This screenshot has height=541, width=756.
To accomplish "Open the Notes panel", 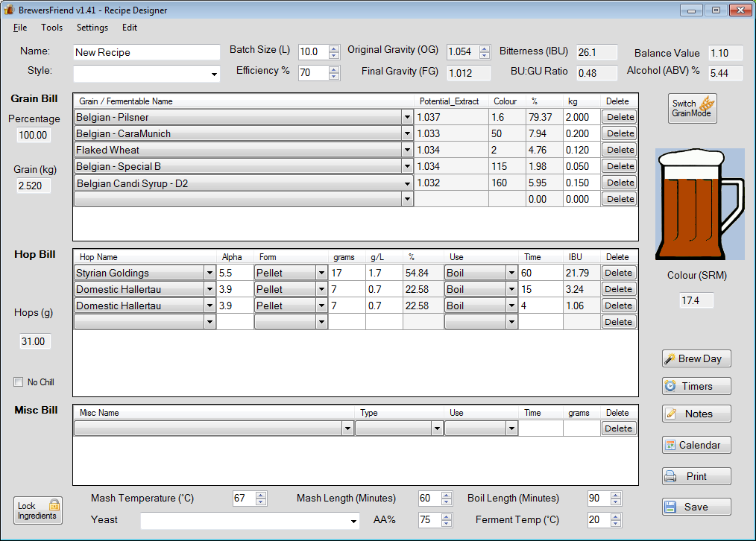I will pyautogui.click(x=696, y=414).
